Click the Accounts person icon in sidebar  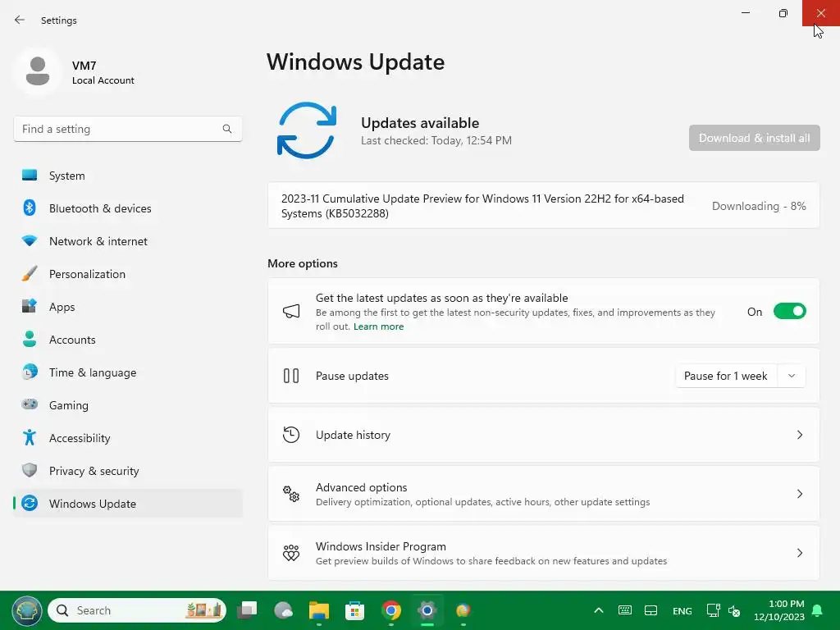point(30,339)
